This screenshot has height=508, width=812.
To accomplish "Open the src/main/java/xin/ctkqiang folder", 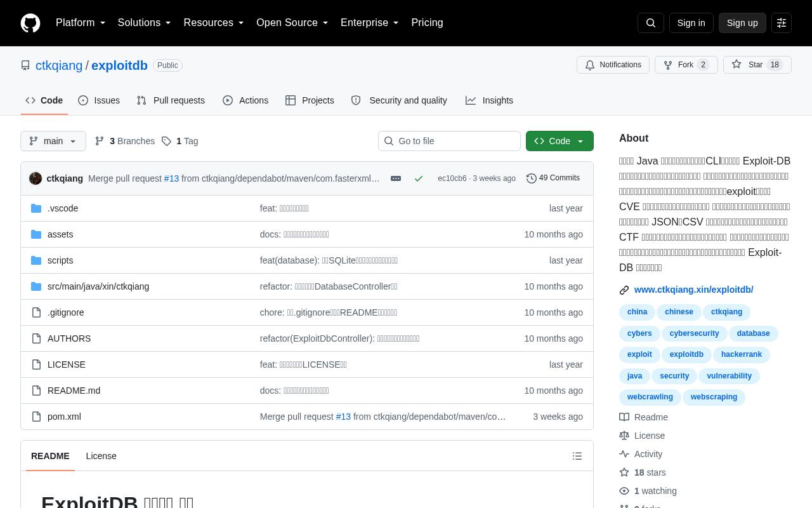I will [98, 286].
